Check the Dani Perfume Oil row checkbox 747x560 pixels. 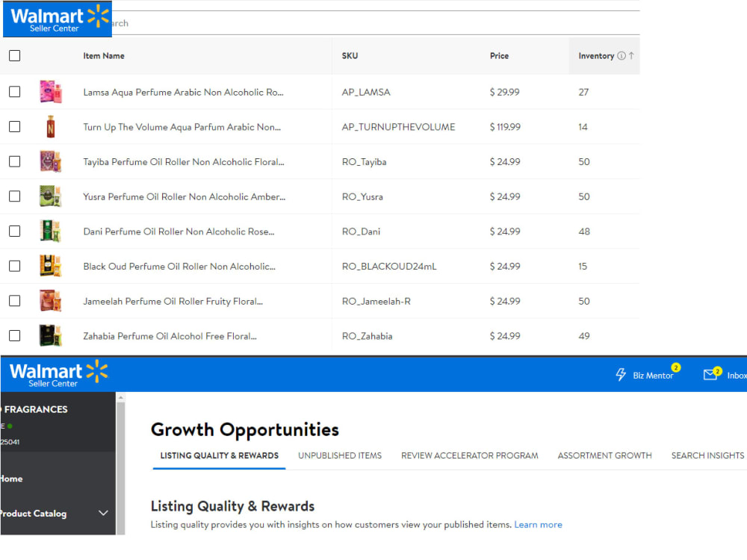point(15,231)
